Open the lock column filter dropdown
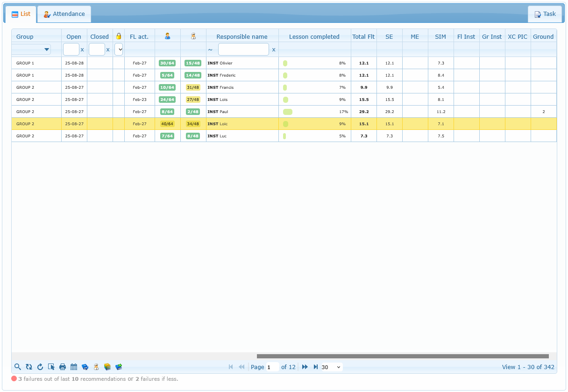Viewport: 568px width, 392px height. (119, 50)
